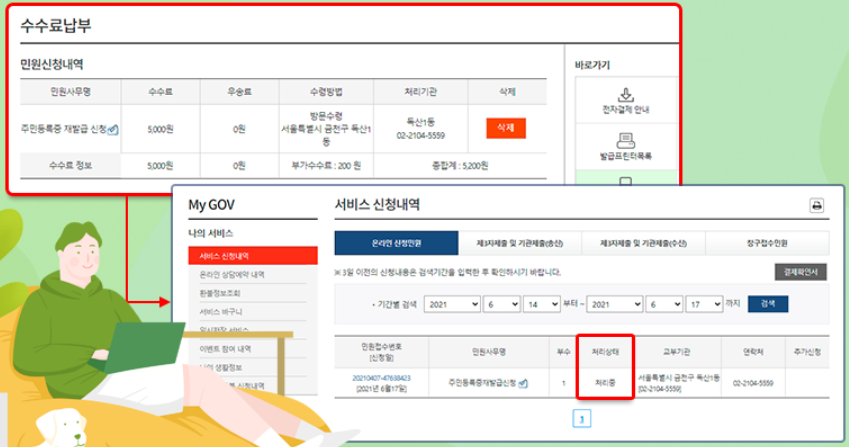Click the 교부기관 column header
Image resolution: width=849 pixels, height=447 pixels.
tap(677, 352)
